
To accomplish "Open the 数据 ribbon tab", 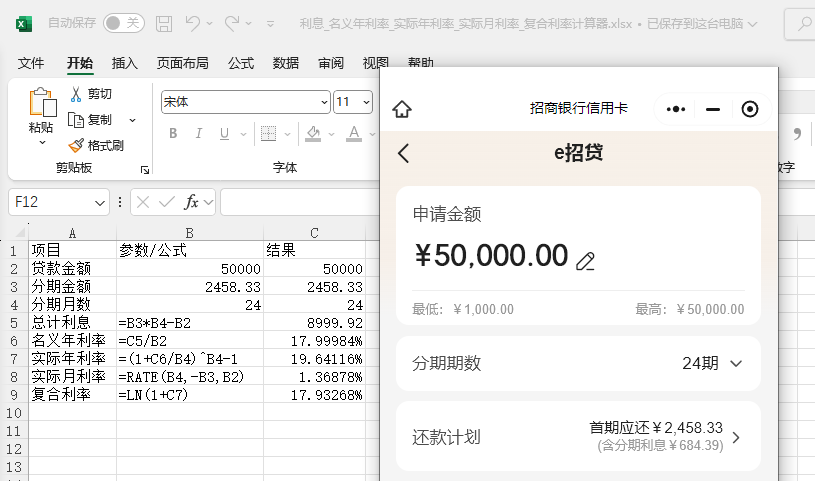I will [286, 63].
